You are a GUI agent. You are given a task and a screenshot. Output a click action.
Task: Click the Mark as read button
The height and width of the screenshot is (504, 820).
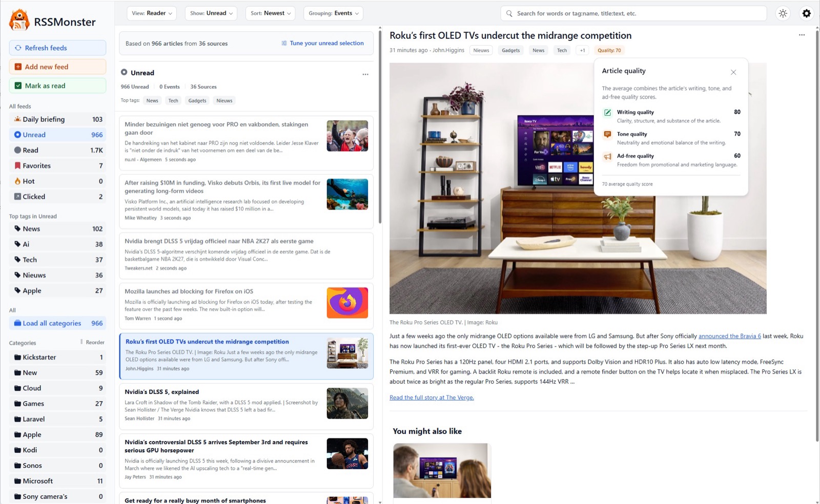(57, 86)
